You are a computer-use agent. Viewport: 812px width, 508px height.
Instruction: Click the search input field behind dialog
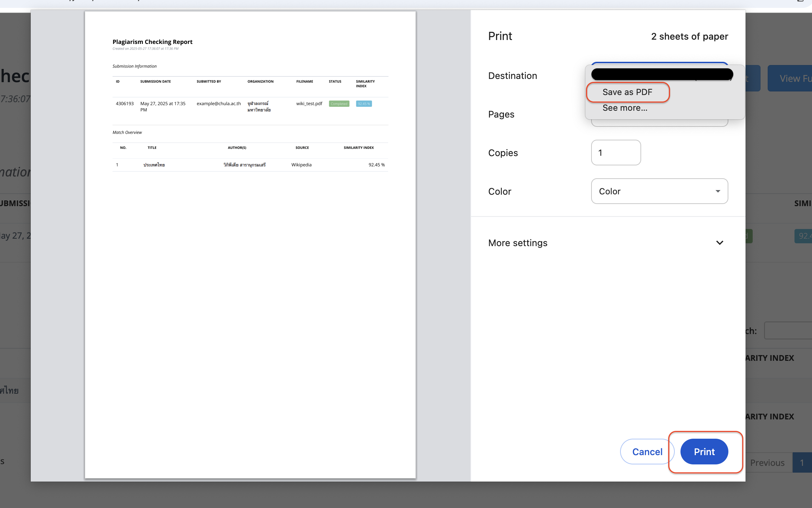(x=788, y=330)
